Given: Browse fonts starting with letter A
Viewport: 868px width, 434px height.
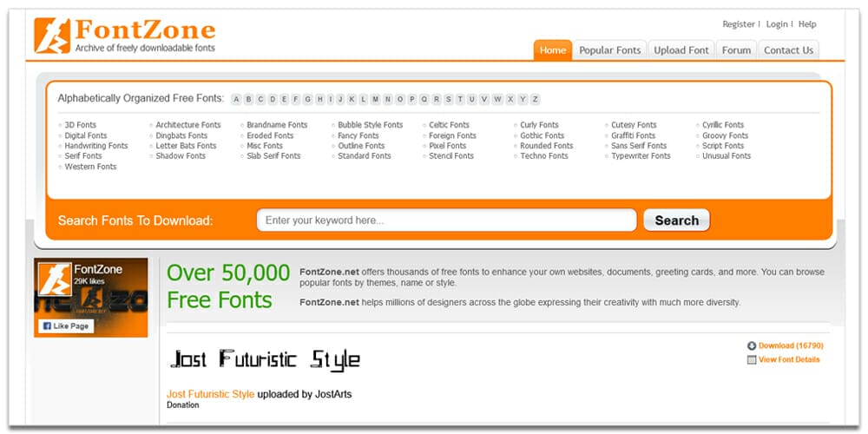Looking at the screenshot, I should 236,100.
